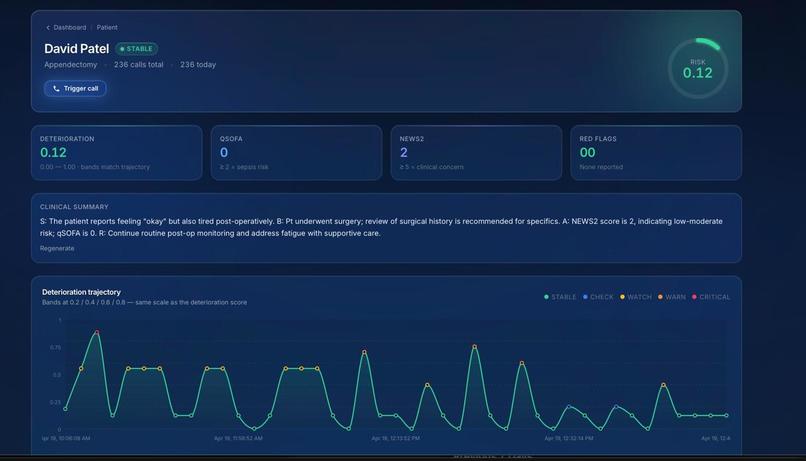
Task: Click the yellow WATCH legend dot
Action: [x=622, y=297]
